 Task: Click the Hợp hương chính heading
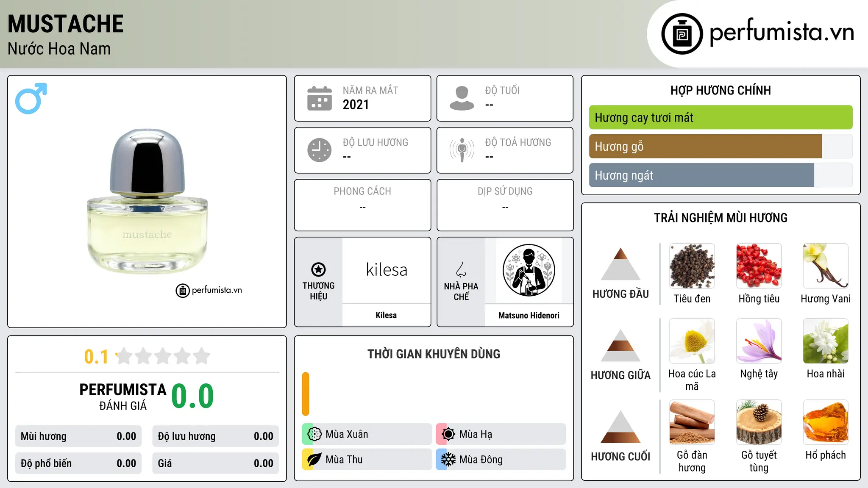[721, 90]
